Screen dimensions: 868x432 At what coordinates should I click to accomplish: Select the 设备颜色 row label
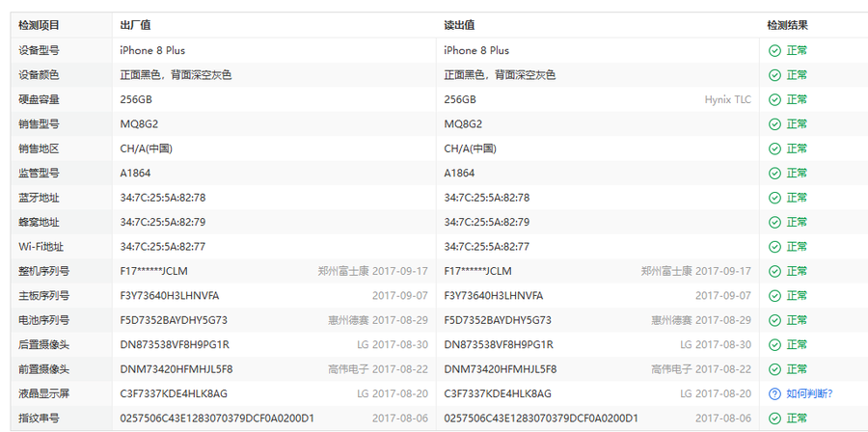pos(39,75)
